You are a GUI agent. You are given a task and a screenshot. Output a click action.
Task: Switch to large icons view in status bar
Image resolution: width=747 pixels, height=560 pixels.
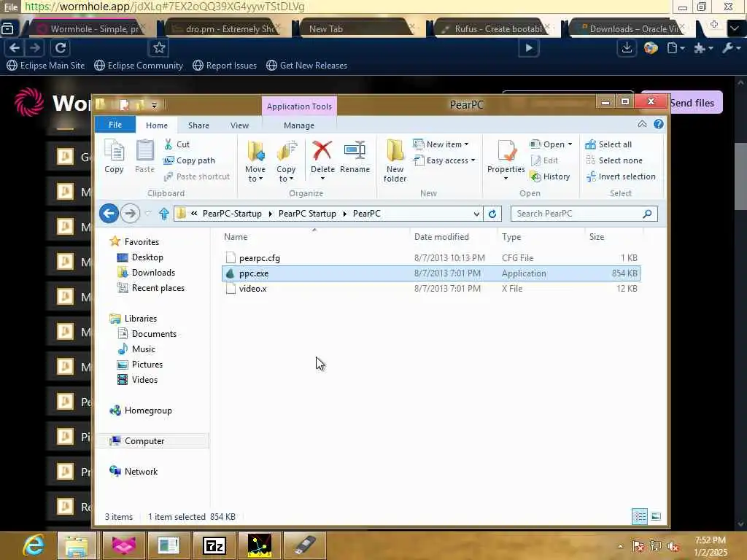click(x=656, y=517)
